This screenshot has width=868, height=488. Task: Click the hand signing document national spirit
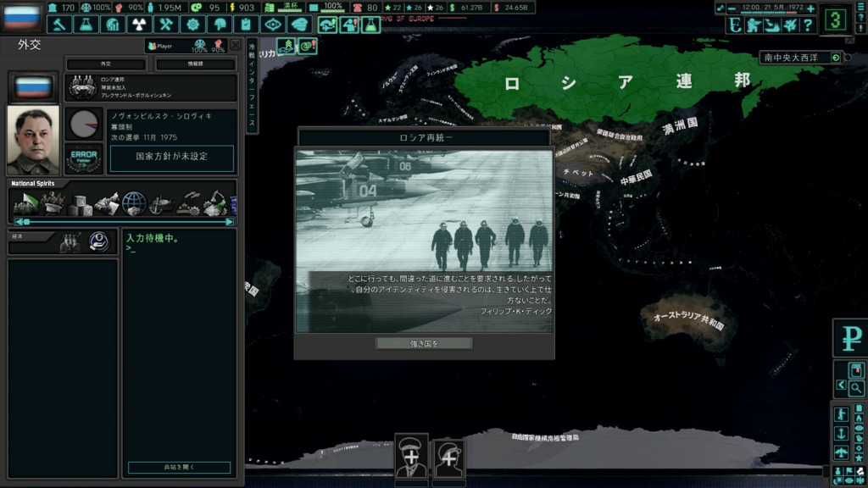(x=107, y=203)
